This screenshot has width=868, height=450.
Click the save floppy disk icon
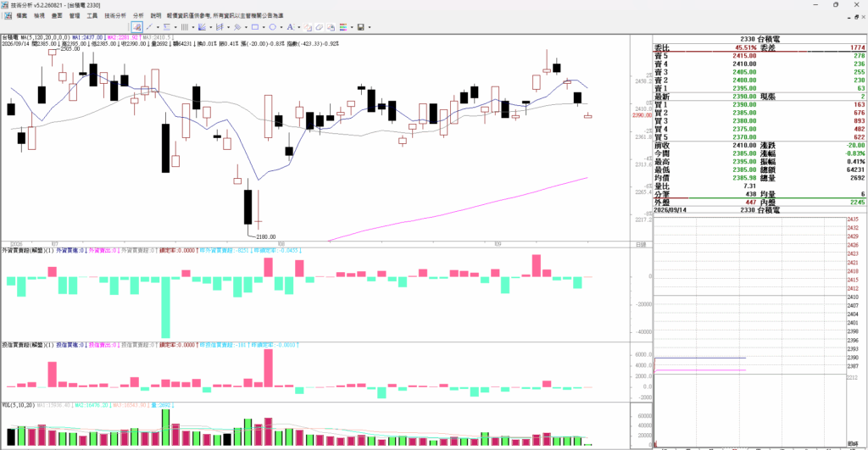pyautogui.click(x=361, y=27)
